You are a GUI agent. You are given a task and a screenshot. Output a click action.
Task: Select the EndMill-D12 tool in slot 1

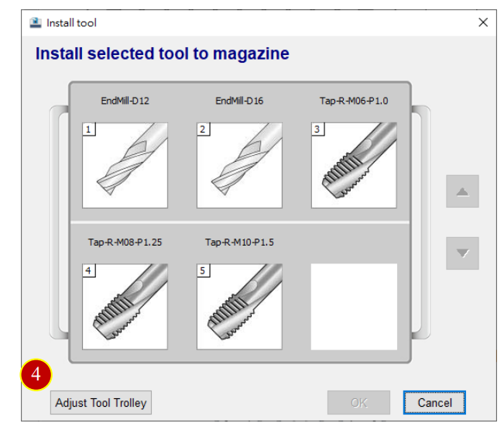[x=125, y=165]
